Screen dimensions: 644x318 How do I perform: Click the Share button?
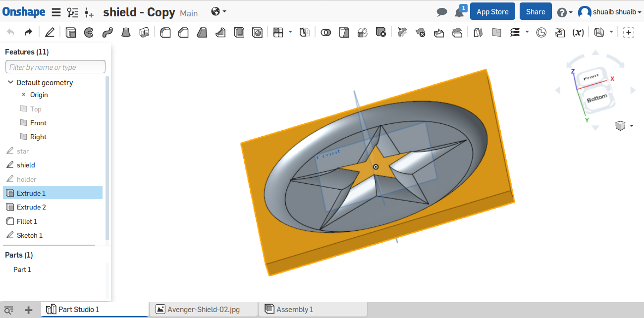[x=536, y=12]
